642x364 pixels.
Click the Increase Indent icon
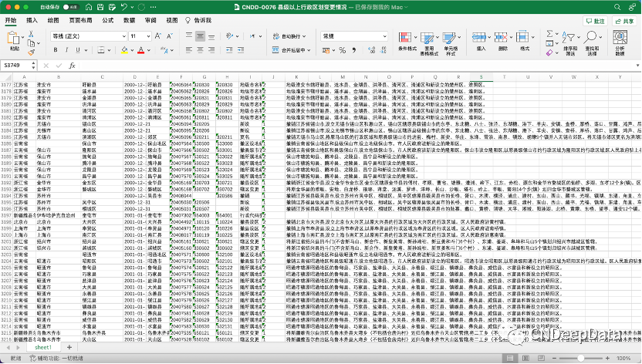[x=241, y=50]
